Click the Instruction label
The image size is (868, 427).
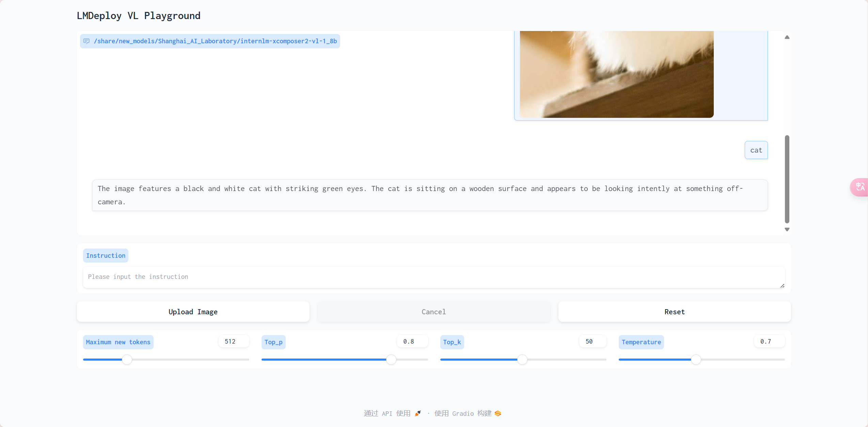(106, 256)
